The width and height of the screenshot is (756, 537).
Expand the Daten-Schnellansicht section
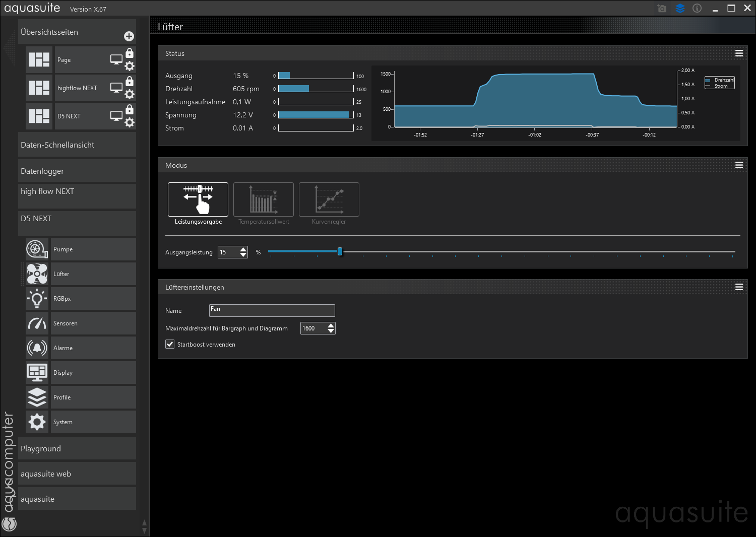coord(77,145)
